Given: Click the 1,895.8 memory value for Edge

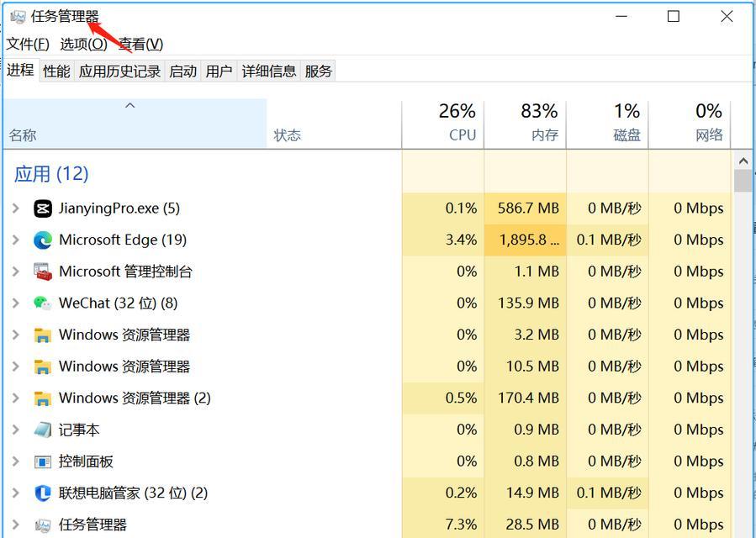Looking at the screenshot, I should coord(529,240).
